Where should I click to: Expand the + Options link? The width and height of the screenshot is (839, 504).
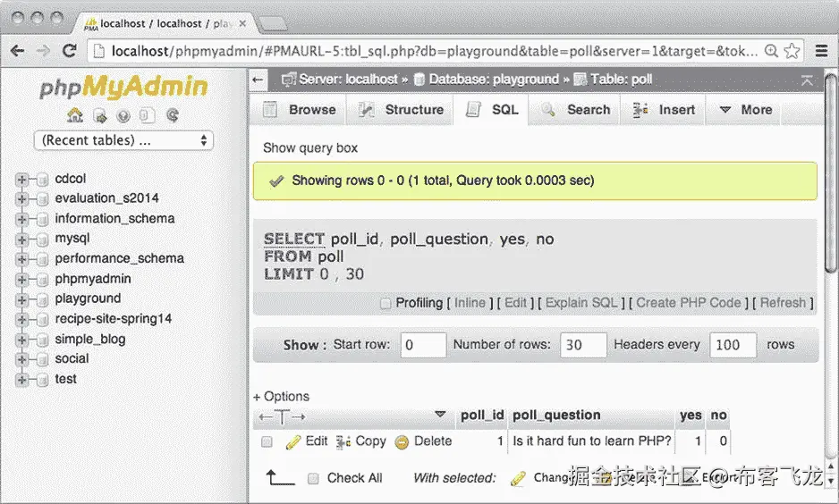282,397
